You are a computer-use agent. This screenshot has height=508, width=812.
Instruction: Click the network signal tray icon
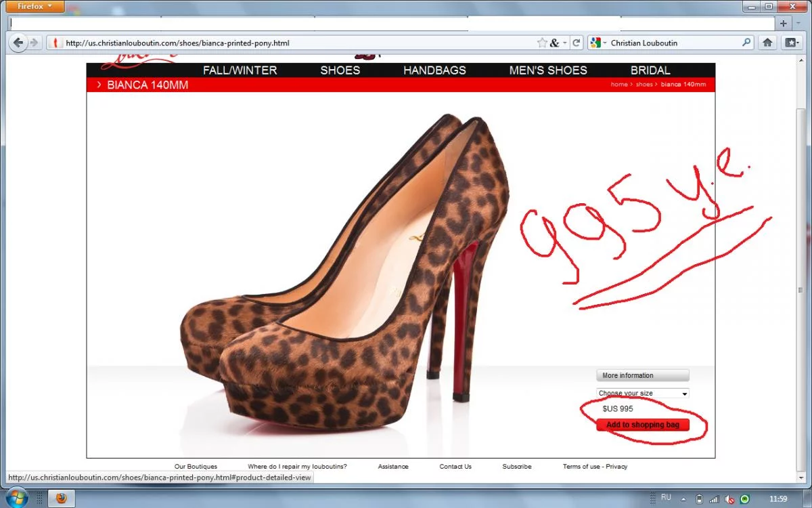[714, 499]
